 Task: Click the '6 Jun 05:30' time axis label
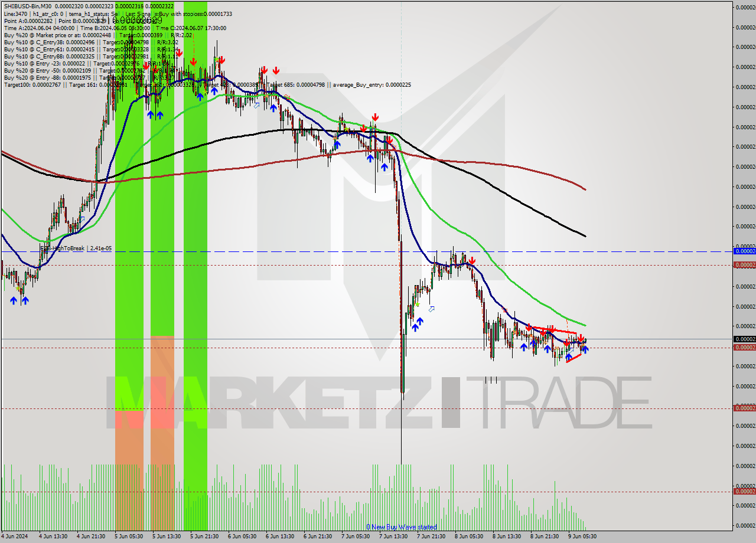[x=242, y=537]
